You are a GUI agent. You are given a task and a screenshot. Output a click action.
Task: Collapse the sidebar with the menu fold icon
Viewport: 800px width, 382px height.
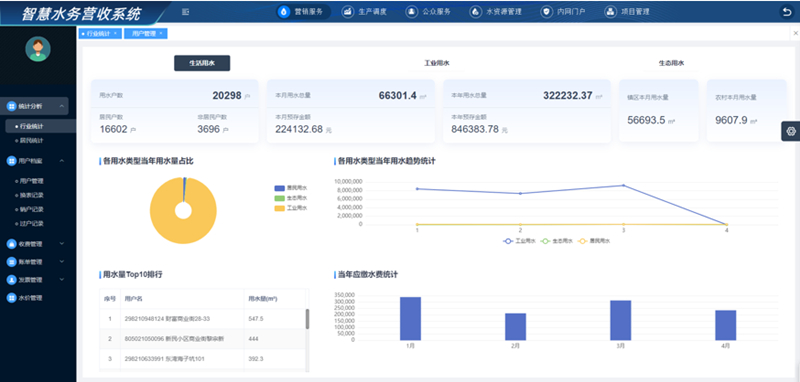[185, 12]
